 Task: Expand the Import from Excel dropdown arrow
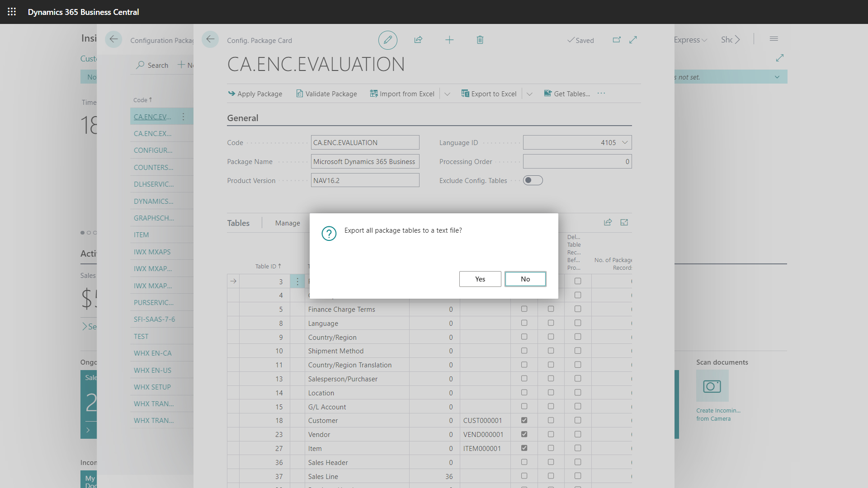coord(447,94)
